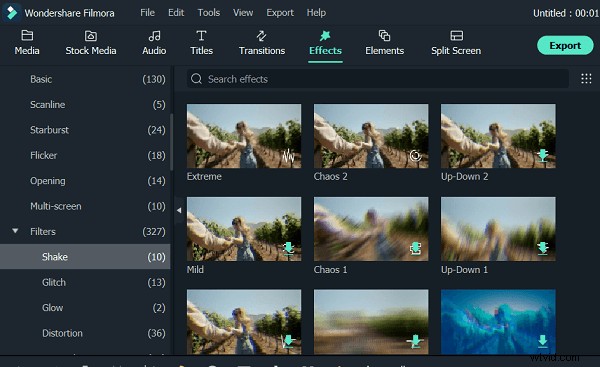The image size is (600, 367).
Task: Download the Up-Down 1 effect
Action: [x=543, y=249]
